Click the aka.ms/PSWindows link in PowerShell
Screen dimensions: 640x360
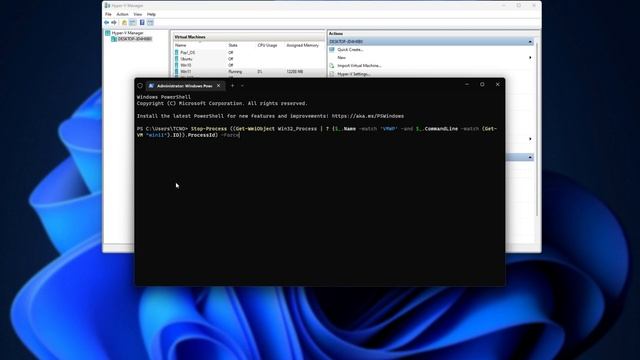(368, 116)
